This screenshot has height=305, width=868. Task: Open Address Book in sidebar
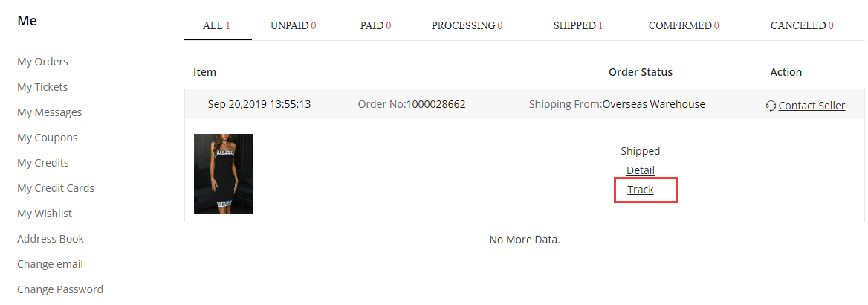coord(51,239)
